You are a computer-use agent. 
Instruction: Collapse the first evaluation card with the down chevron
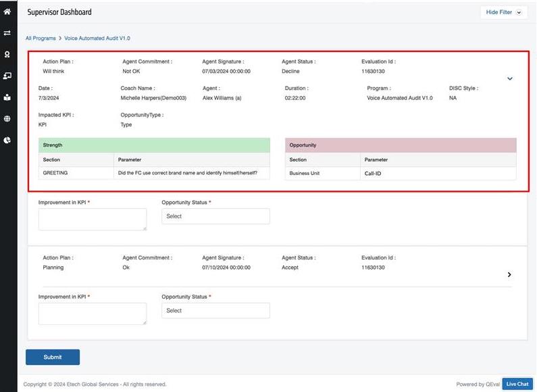[x=509, y=78]
